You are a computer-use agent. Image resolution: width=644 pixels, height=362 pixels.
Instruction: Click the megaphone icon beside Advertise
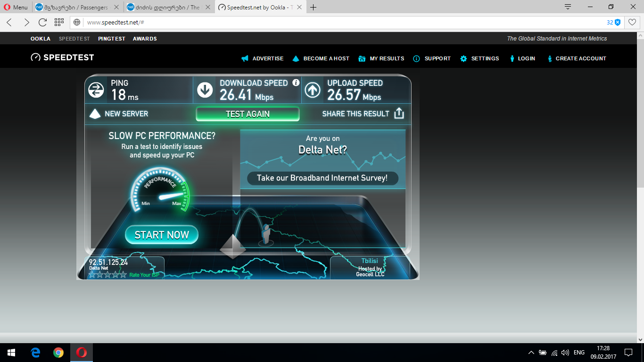pyautogui.click(x=245, y=58)
